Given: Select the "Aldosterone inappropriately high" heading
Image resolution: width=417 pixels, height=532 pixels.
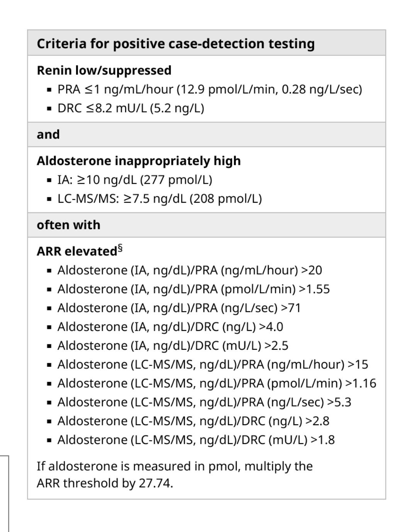Looking at the screenshot, I should point(139,161).
